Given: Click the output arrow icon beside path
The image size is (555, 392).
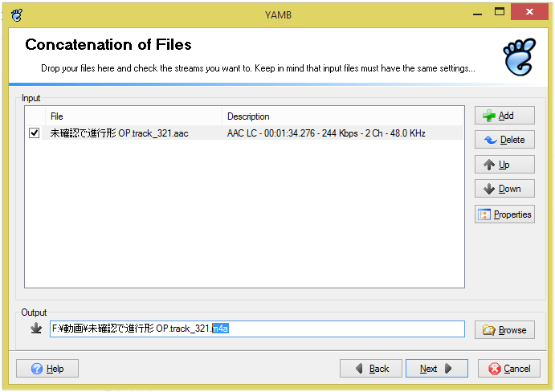Looking at the screenshot, I should [35, 329].
